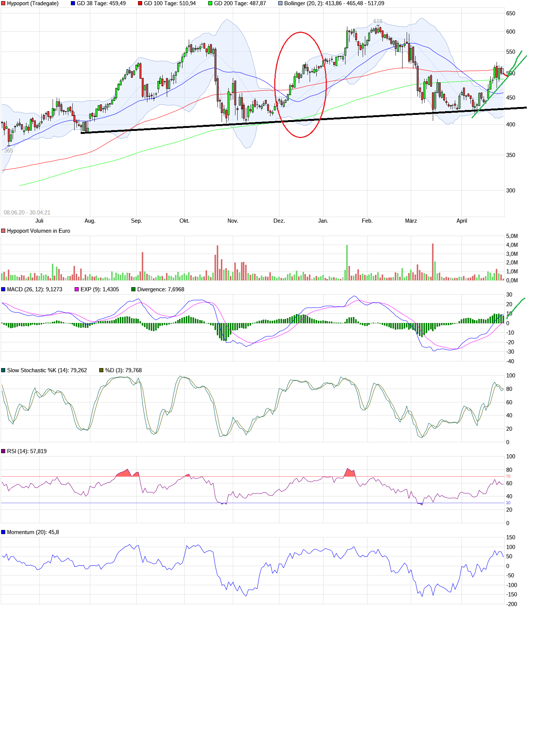Click the Hypoport Volumen legend swatch
The image size is (560, 731).
[3, 231]
